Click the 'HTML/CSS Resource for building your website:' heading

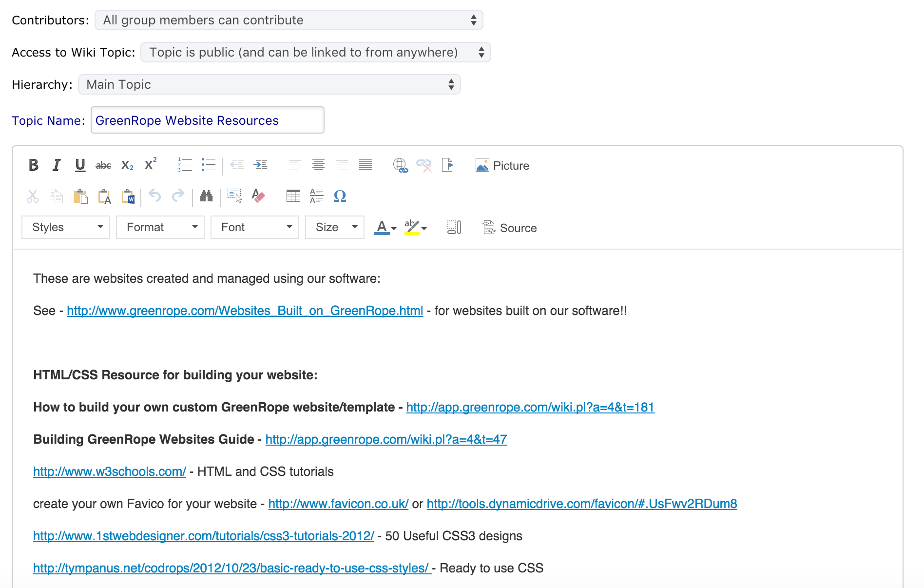click(x=175, y=375)
